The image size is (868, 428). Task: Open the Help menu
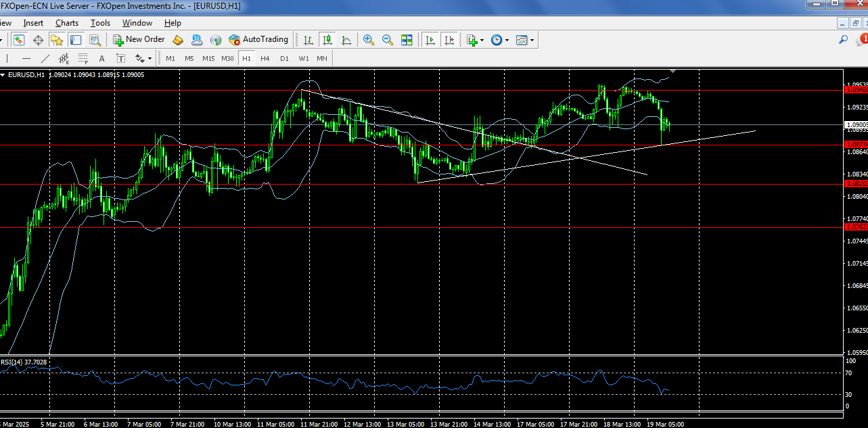point(173,23)
